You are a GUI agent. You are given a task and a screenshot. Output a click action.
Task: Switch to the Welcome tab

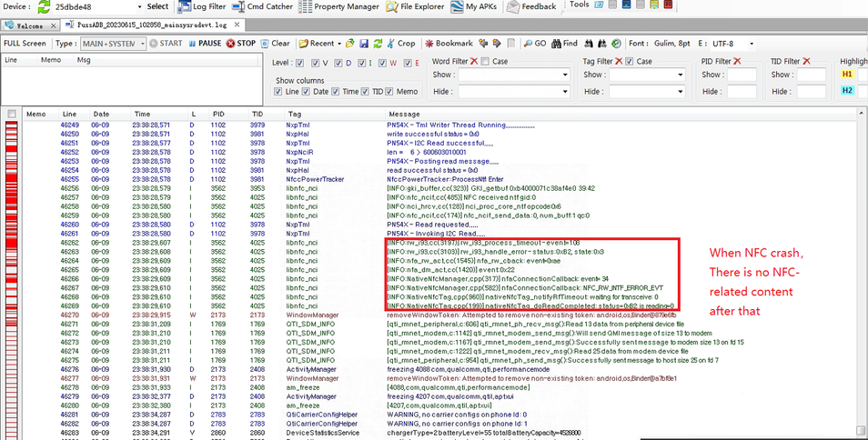pos(29,25)
